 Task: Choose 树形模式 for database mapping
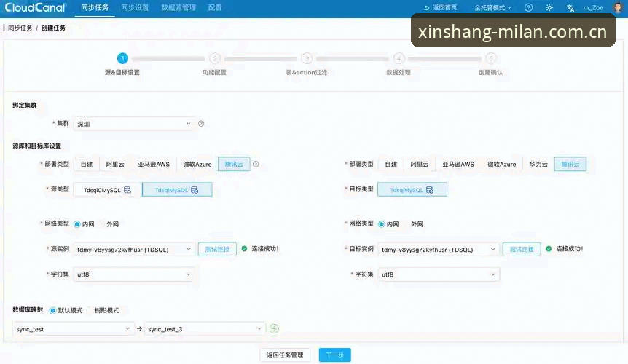[x=106, y=310]
